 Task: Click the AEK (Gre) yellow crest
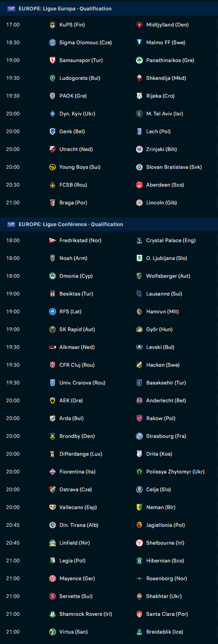point(53,401)
